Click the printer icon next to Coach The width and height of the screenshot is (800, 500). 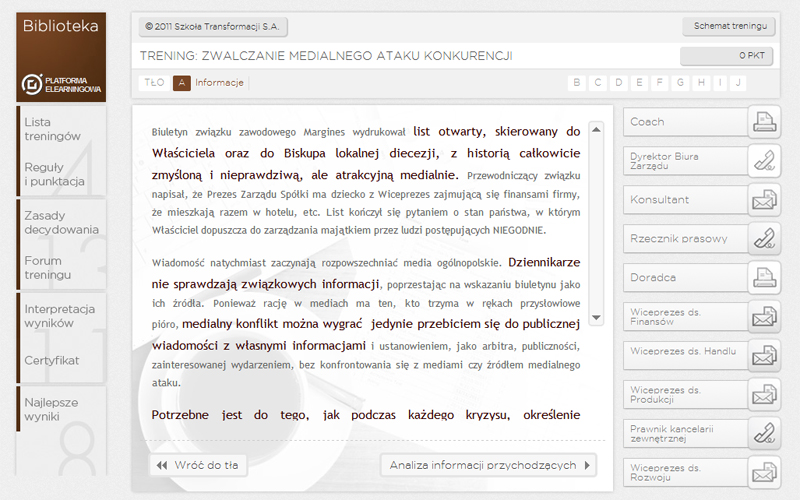[764, 122]
